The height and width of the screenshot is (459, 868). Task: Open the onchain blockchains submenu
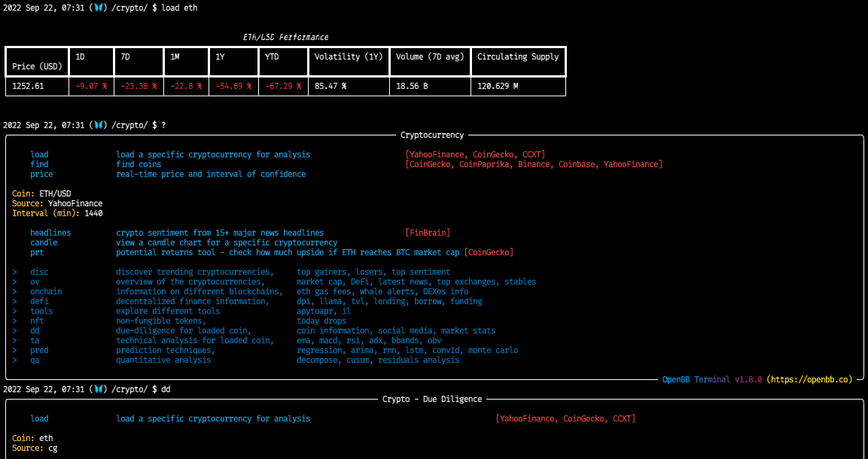(45, 291)
